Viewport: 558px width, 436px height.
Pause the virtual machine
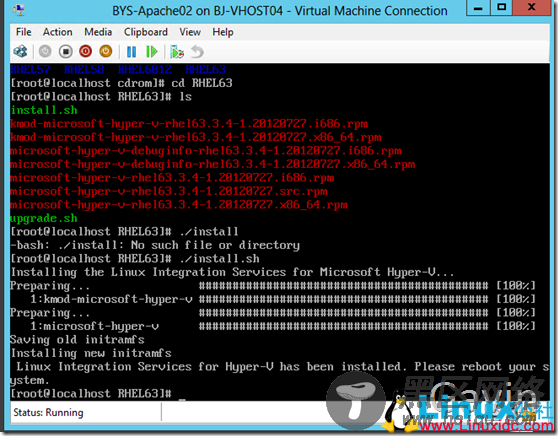[131, 52]
